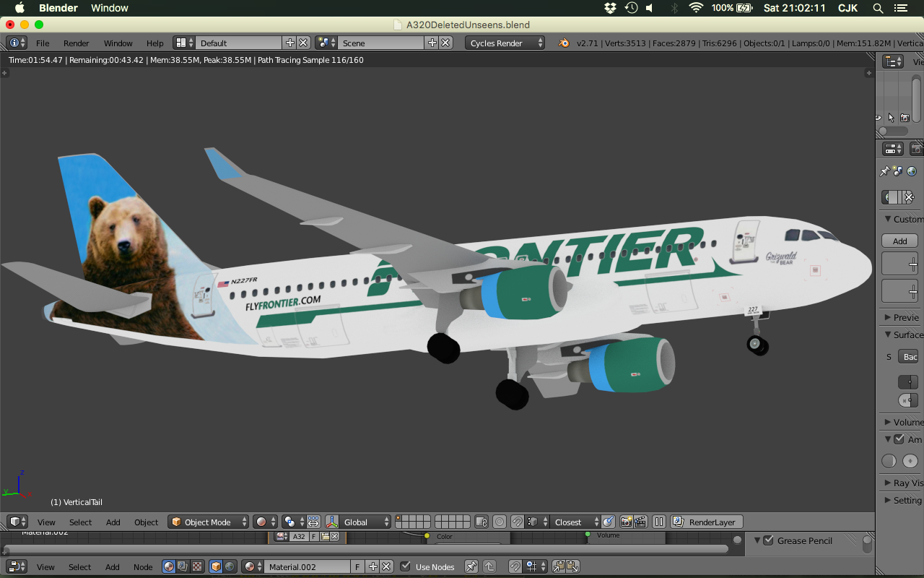
Task: Click the Scene name field
Action: pos(380,43)
